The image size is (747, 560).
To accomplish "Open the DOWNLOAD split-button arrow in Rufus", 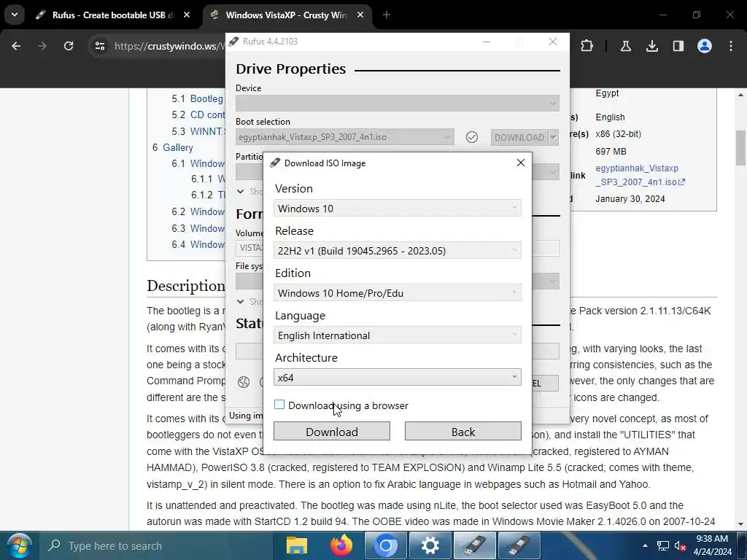I will click(x=554, y=138).
